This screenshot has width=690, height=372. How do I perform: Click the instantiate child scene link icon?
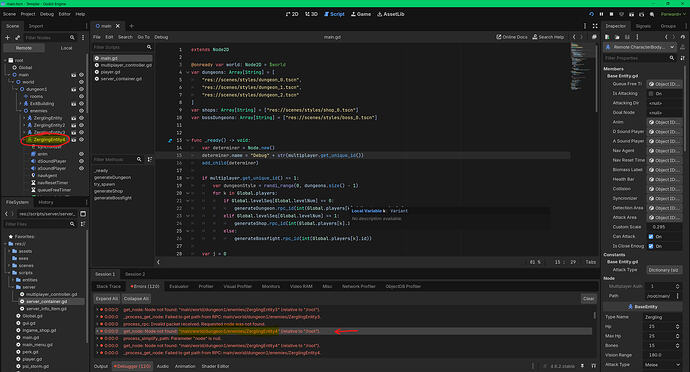pyautogui.click(x=17, y=37)
